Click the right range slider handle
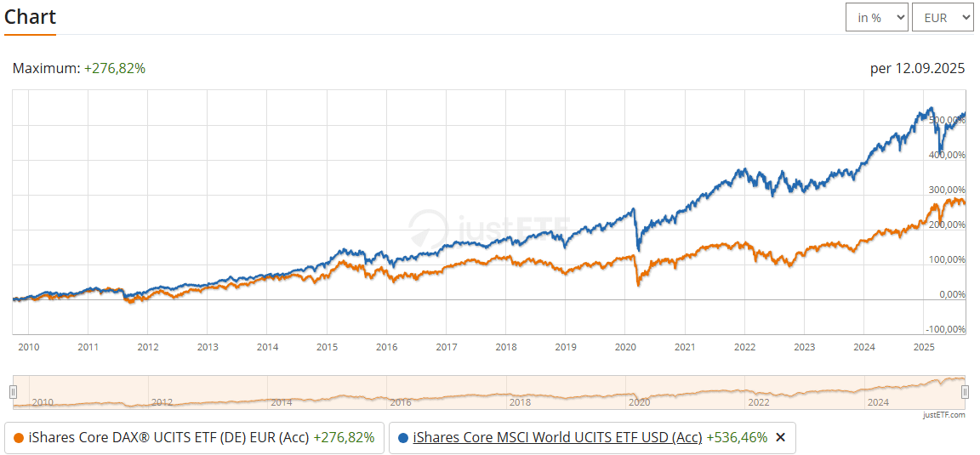 pyautogui.click(x=965, y=392)
